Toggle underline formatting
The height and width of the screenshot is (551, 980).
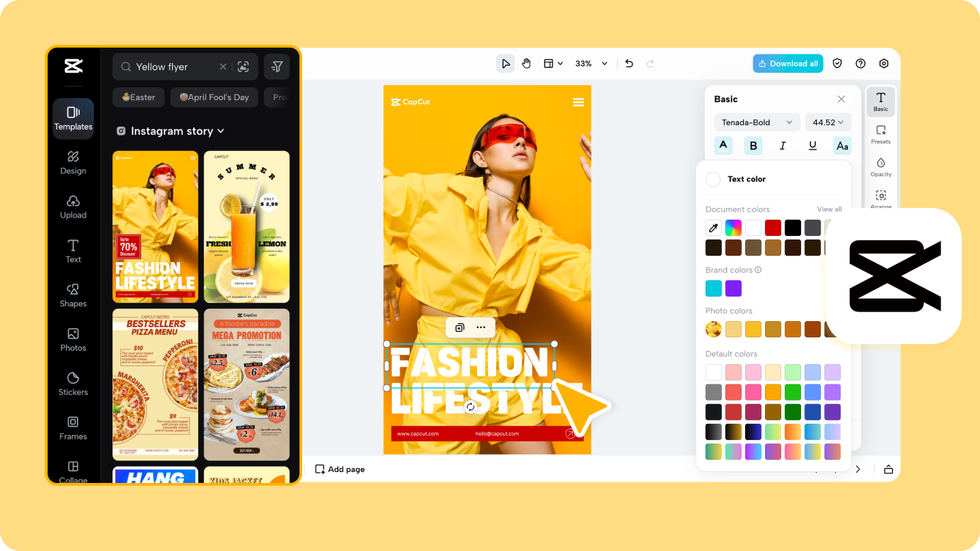point(813,145)
